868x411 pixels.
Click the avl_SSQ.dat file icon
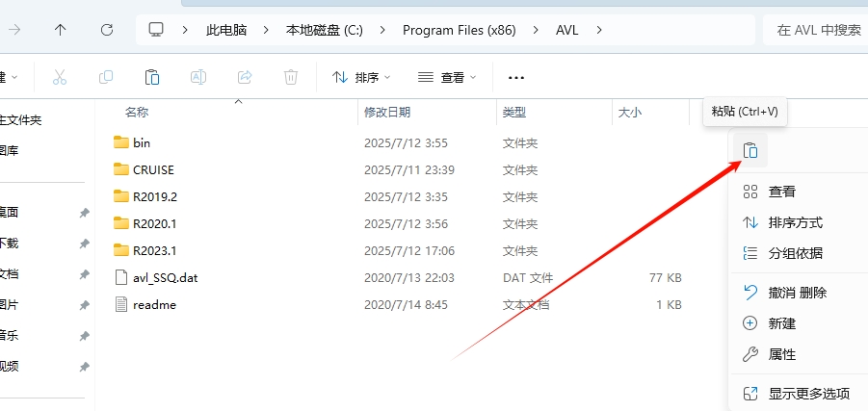[x=121, y=277]
